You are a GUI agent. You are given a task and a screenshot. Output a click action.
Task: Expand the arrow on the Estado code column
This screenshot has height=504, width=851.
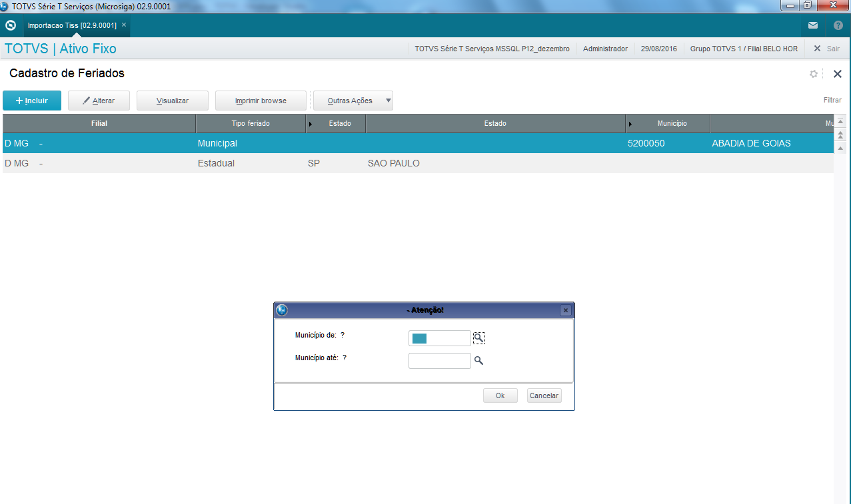311,124
